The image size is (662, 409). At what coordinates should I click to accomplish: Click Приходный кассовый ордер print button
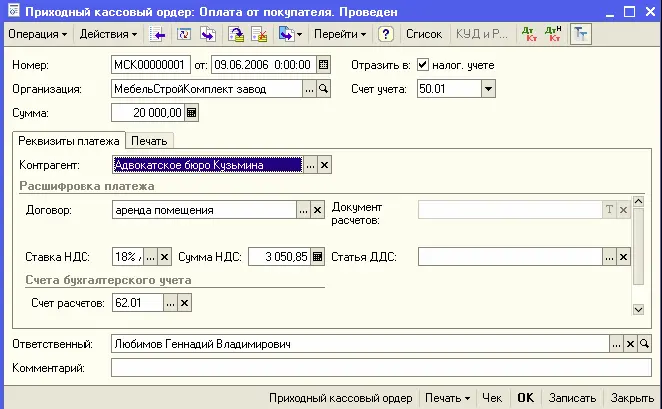tap(341, 398)
